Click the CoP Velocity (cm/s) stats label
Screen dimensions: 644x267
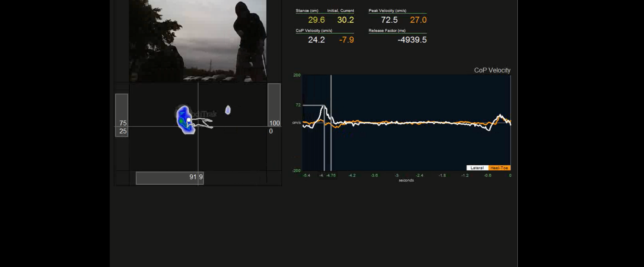(x=314, y=31)
